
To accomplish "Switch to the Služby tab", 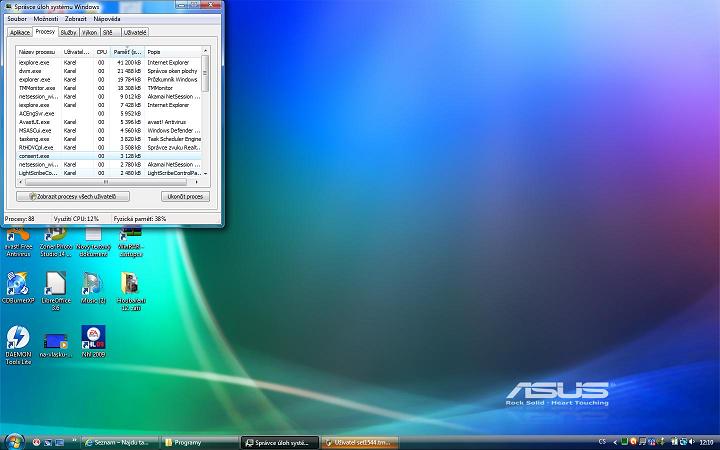I will [x=68, y=33].
